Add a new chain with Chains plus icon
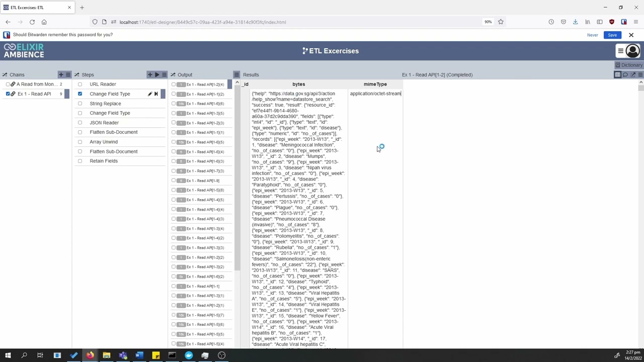The width and height of the screenshot is (644, 362). [61, 74]
